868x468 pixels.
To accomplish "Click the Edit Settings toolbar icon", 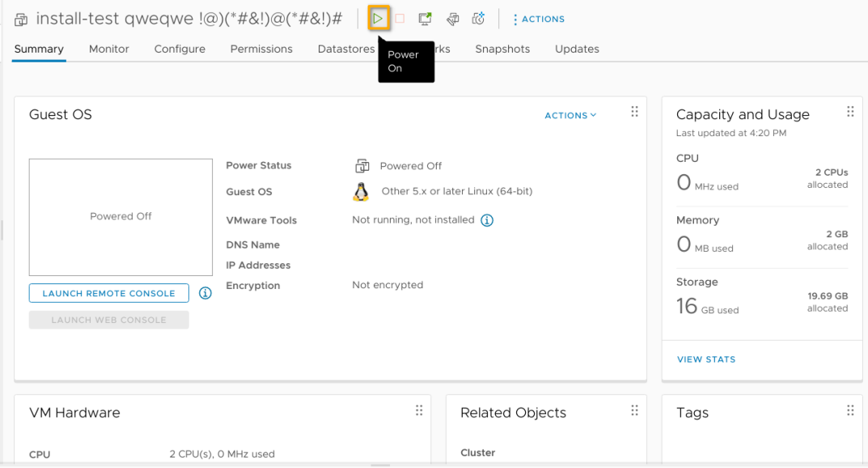I will click(x=453, y=19).
